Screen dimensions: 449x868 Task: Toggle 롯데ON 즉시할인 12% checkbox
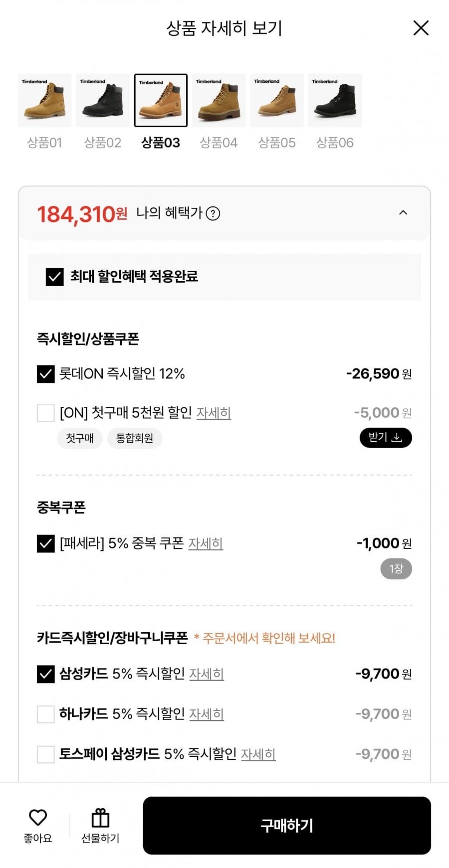pos(46,374)
